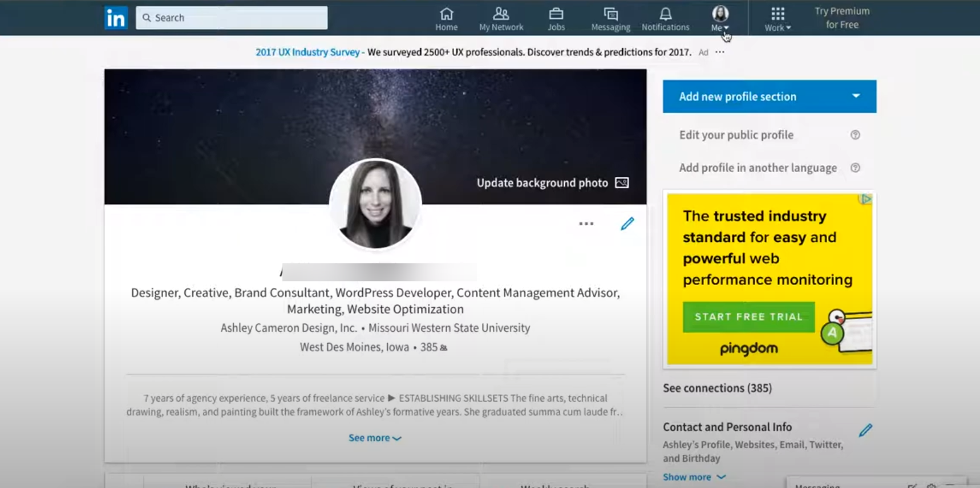Screen dimensions: 980x488
Task: Expand the Work apps grid menu
Action: click(x=777, y=18)
